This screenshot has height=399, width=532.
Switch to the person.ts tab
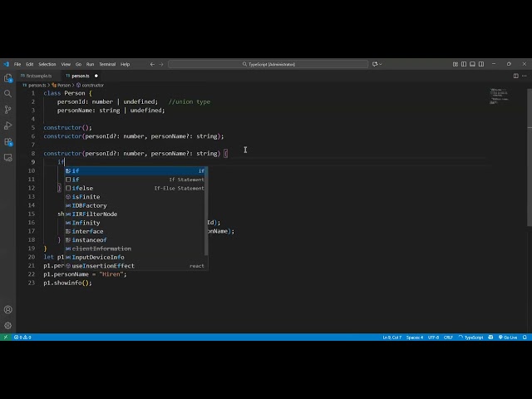[x=81, y=76]
